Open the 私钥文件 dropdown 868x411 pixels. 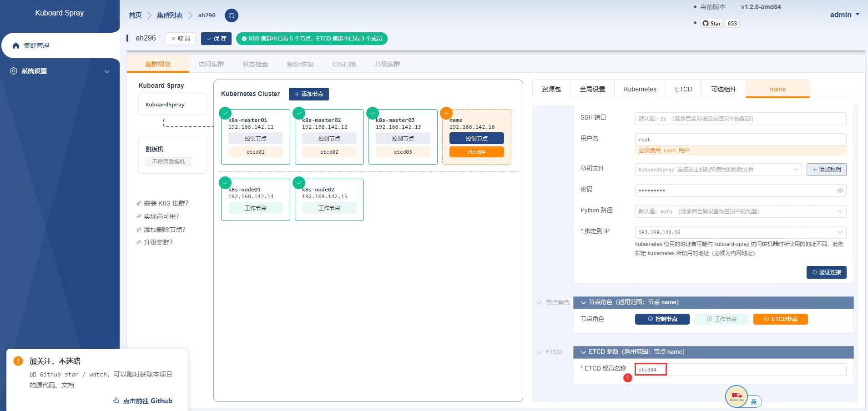[x=718, y=170]
